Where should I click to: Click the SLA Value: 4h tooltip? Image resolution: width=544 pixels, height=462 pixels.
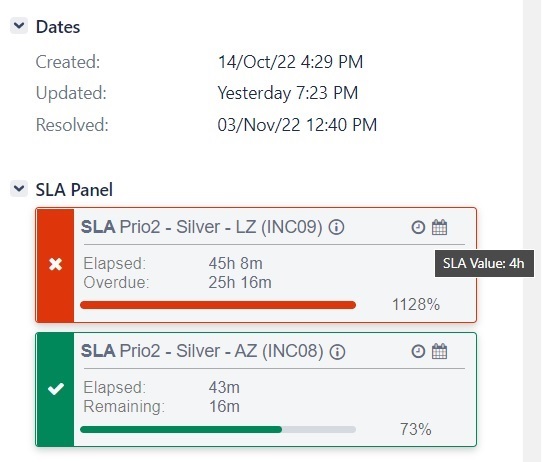tap(484, 263)
